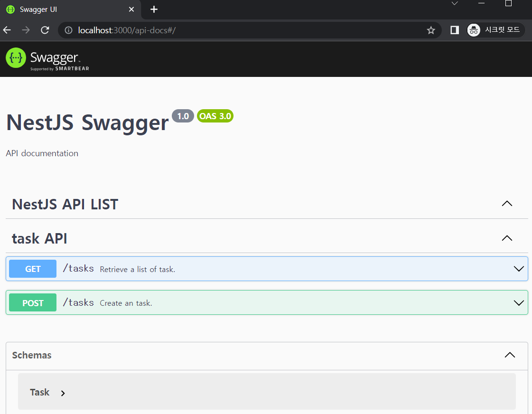532x414 pixels.
Task: Click the POST method badge
Action: [x=33, y=303]
